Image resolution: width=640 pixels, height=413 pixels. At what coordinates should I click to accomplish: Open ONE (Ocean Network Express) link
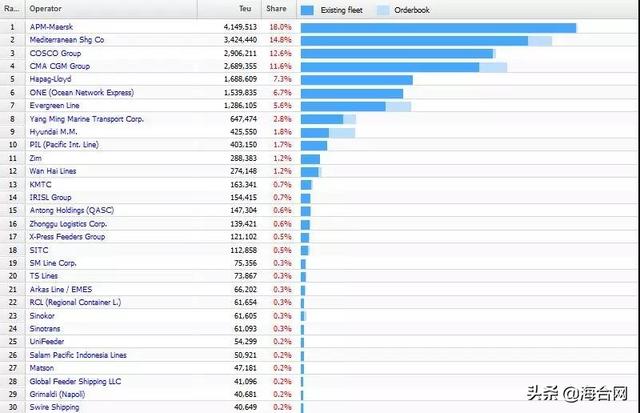[x=82, y=93]
